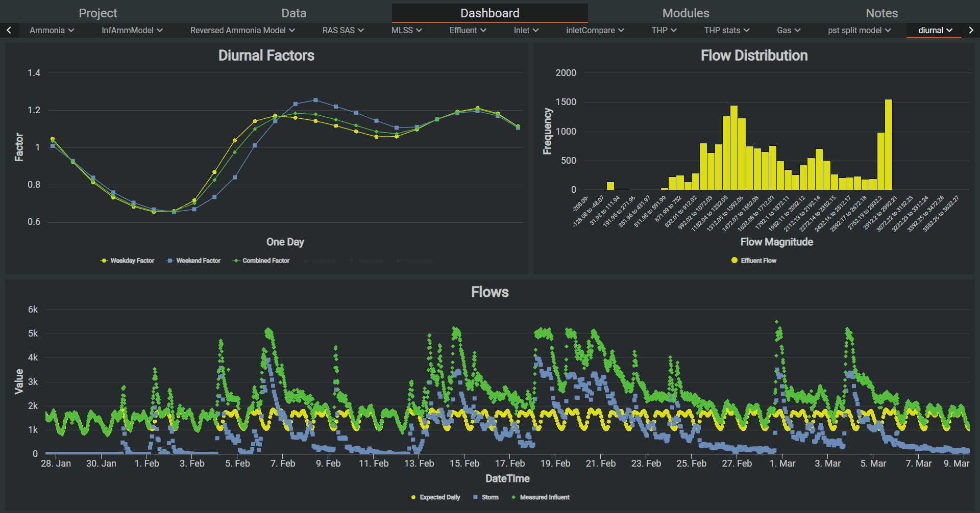Image resolution: width=980 pixels, height=513 pixels.
Task: Go to the Notes tab
Action: coord(881,13)
